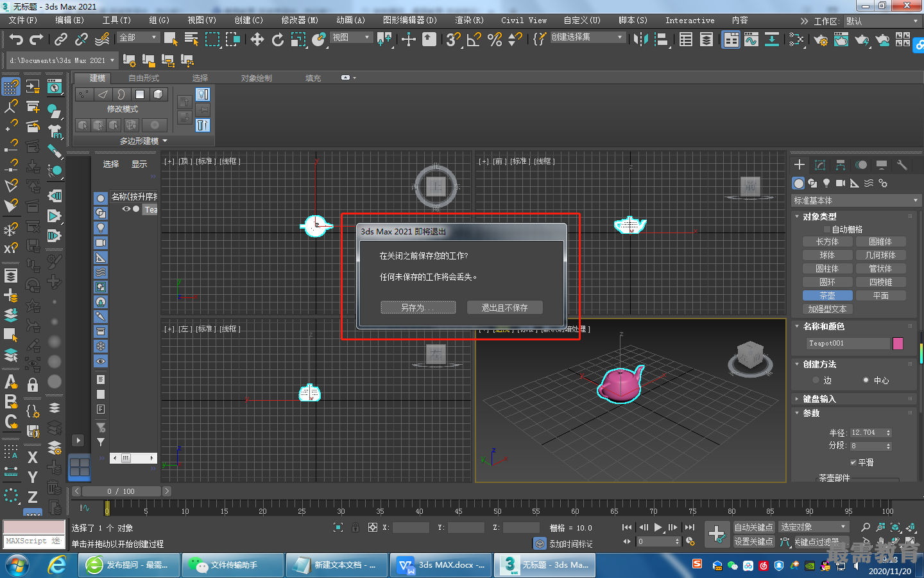Open the Utilities wrench panel icon
The image size is (924, 578).
[902, 165]
